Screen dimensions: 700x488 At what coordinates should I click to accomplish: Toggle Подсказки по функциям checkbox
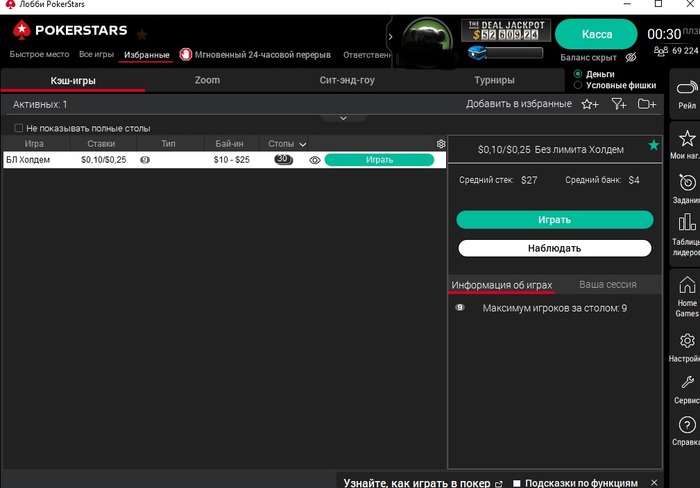coord(517,483)
